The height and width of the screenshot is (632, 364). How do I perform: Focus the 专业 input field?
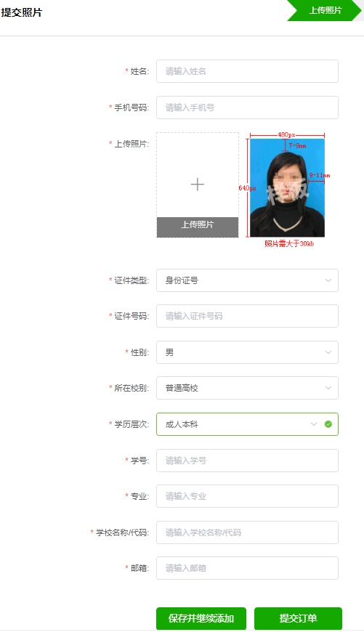[x=247, y=496]
